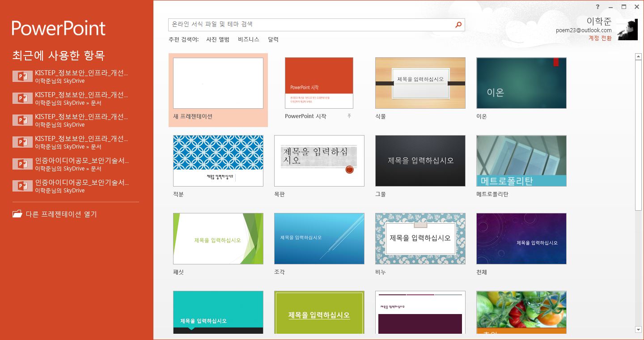Click the 이학준 account name
This screenshot has height=340, width=644.
(x=599, y=21)
